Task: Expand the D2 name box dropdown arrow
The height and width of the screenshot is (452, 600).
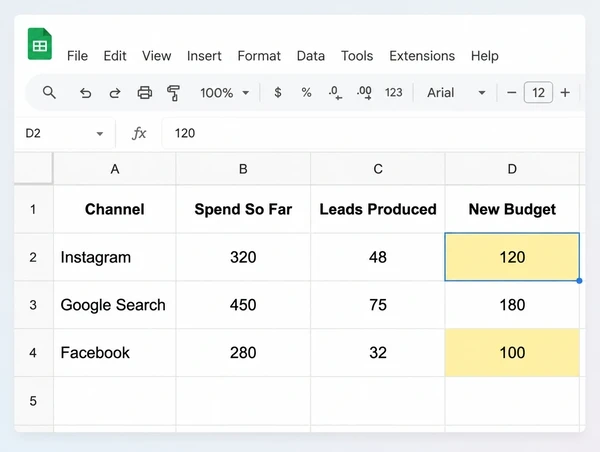Action: (100, 134)
